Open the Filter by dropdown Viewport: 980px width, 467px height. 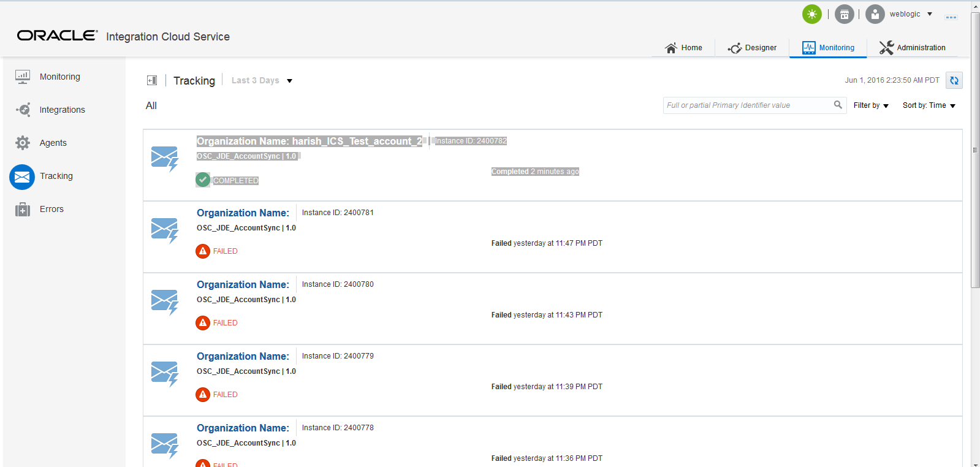[x=871, y=105]
